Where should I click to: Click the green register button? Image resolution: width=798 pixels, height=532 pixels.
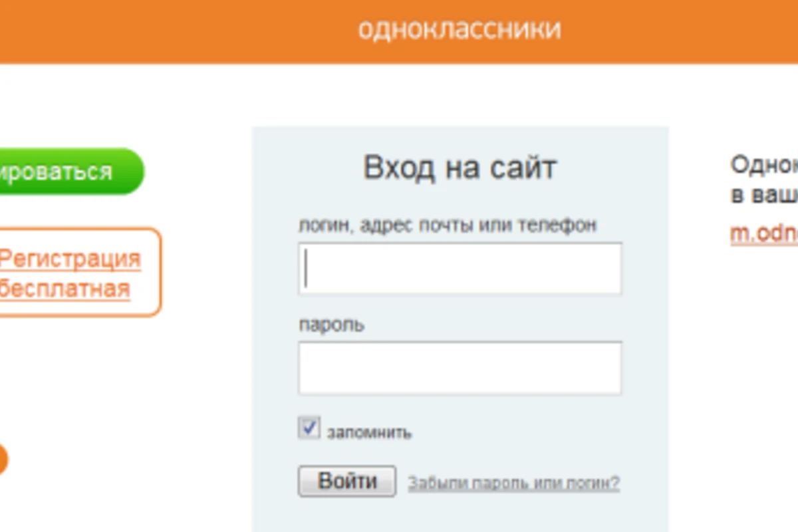tap(71, 172)
